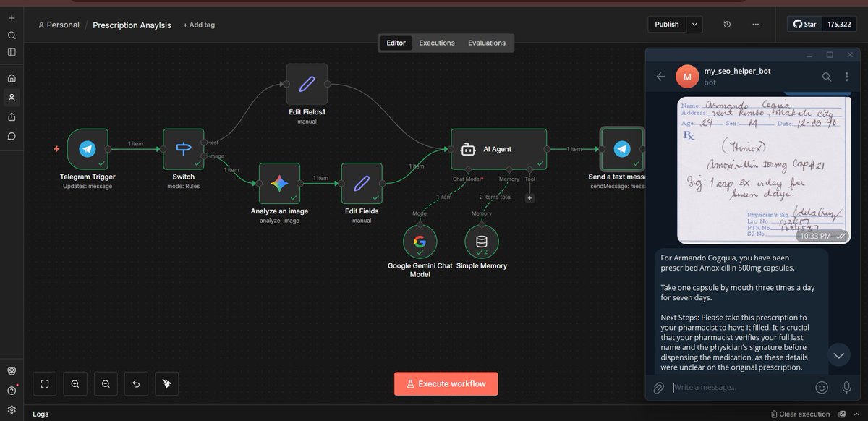The width and height of the screenshot is (868, 421).
Task: Select the AI Agent node
Action: 498,149
